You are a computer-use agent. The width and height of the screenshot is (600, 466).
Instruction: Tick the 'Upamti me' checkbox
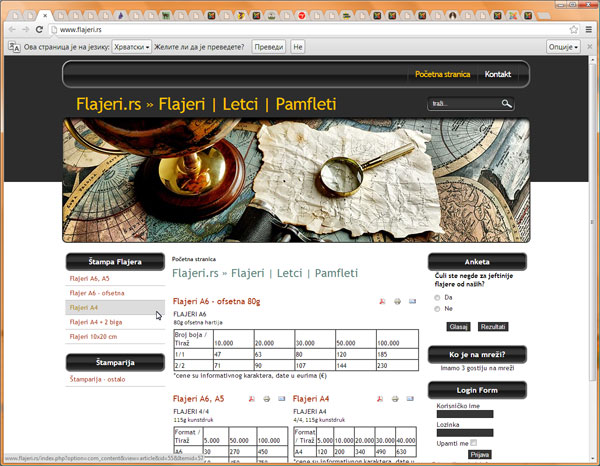(x=474, y=442)
